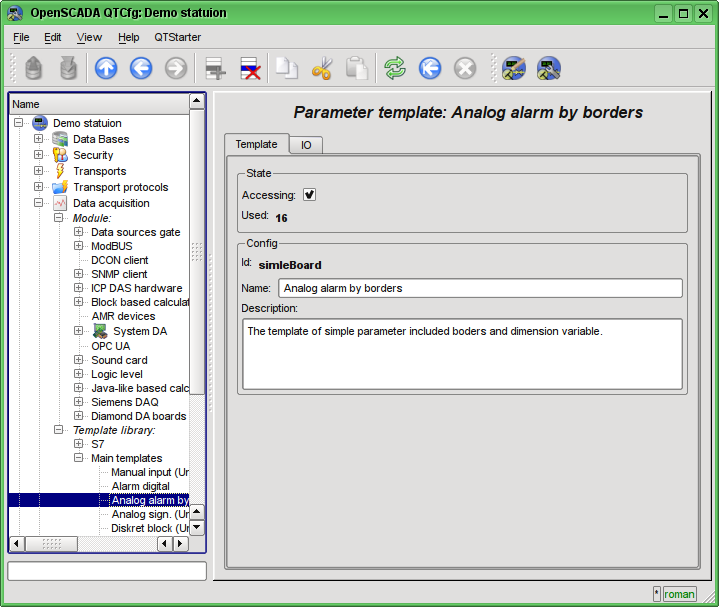Open the Edit menu
Image resolution: width=719 pixels, height=607 pixels.
(x=52, y=37)
